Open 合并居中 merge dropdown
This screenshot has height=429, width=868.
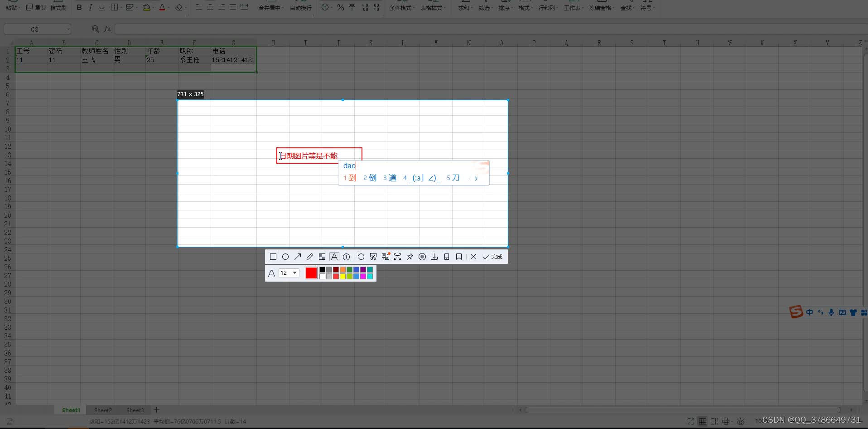[x=271, y=8]
